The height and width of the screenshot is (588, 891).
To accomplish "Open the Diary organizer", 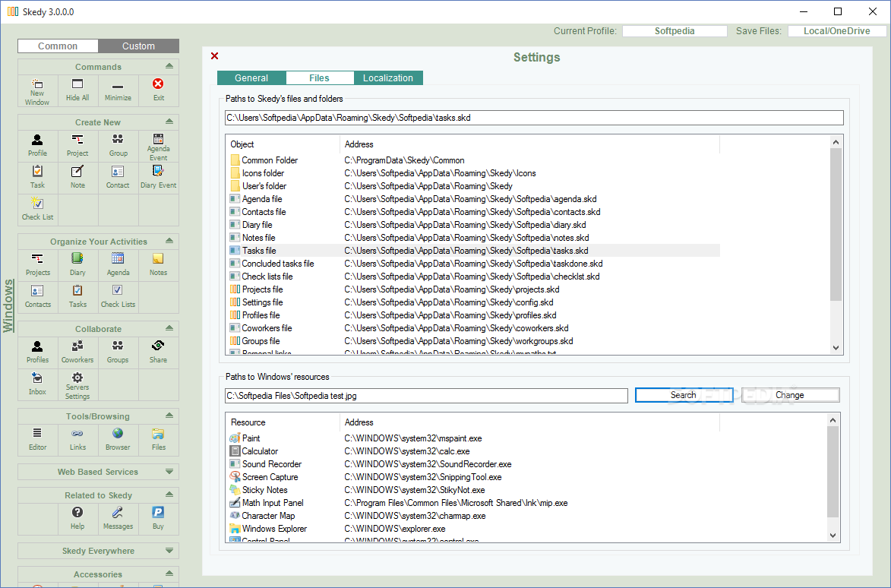I will pyautogui.click(x=77, y=264).
